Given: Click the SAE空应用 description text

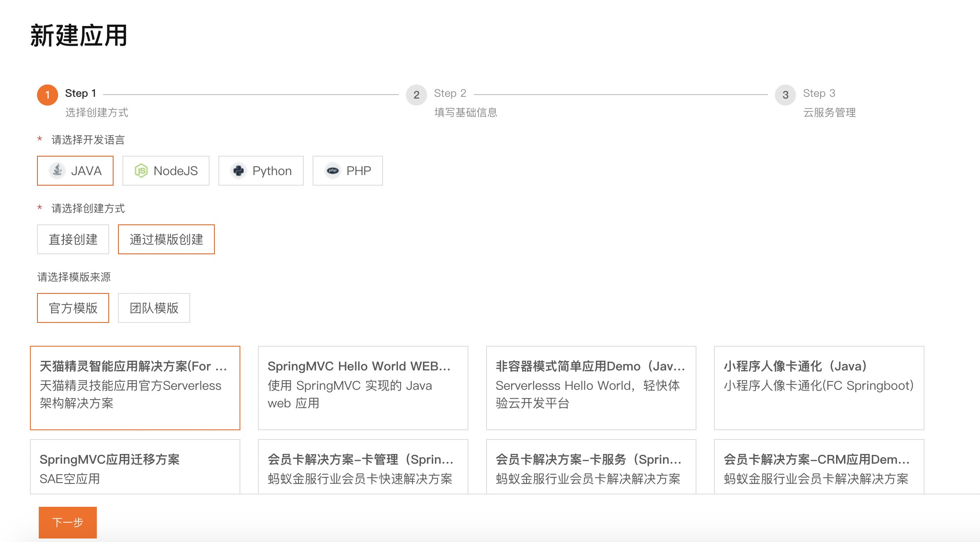Looking at the screenshot, I should pyautogui.click(x=70, y=479).
